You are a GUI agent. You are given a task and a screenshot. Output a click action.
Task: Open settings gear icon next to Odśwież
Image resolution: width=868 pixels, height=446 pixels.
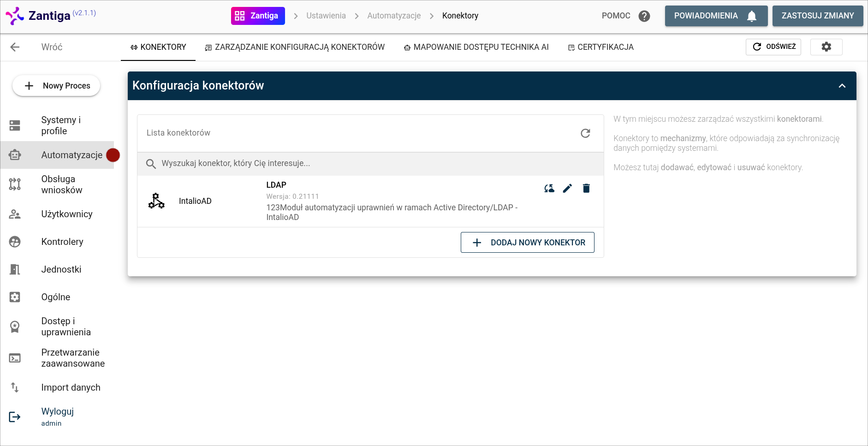826,47
